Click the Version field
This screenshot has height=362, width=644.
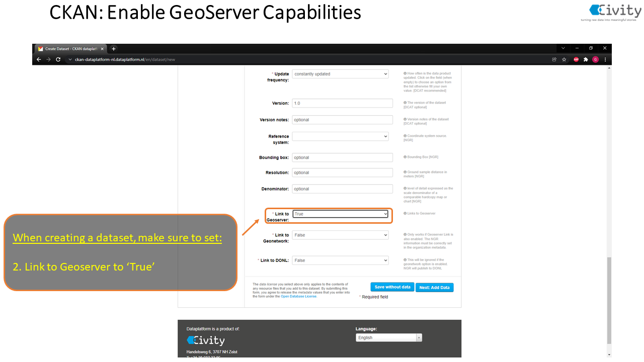[x=342, y=103]
